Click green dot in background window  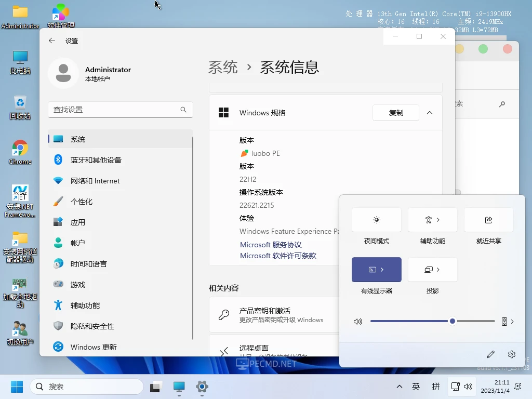click(483, 49)
